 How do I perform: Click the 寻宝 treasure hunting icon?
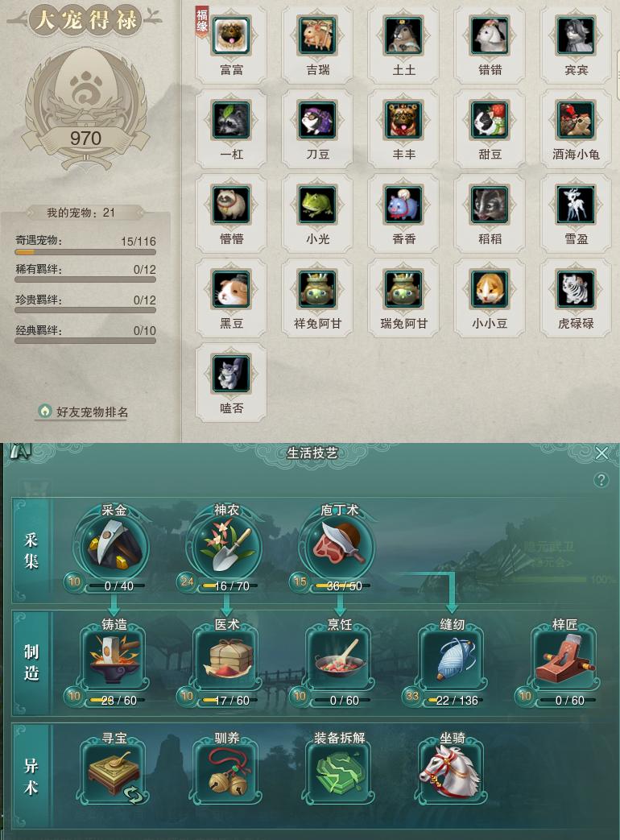114,772
